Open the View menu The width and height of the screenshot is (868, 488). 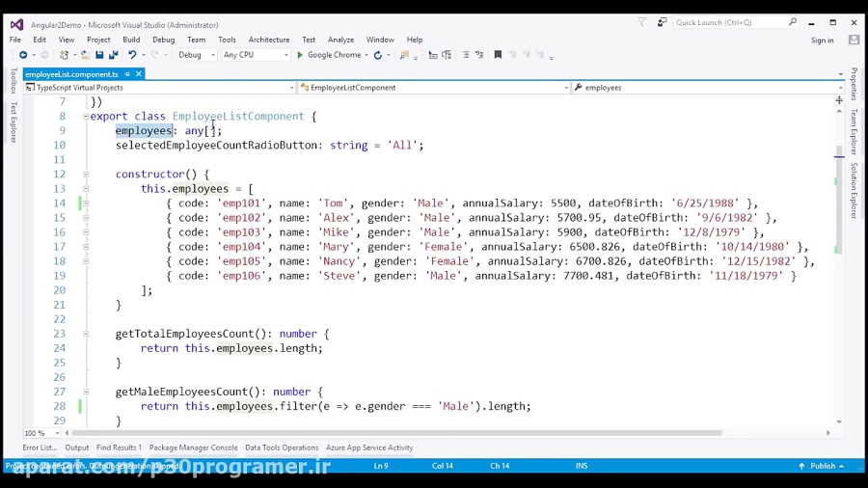67,40
